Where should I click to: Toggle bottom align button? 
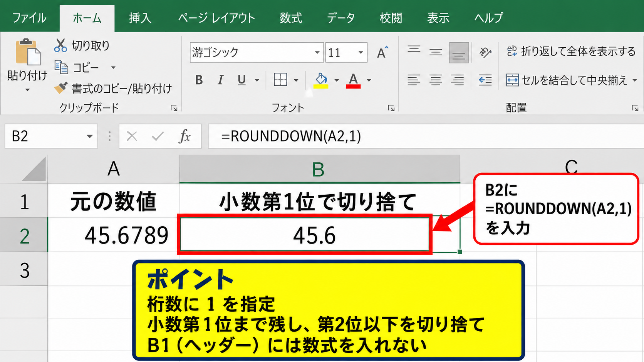(459, 53)
